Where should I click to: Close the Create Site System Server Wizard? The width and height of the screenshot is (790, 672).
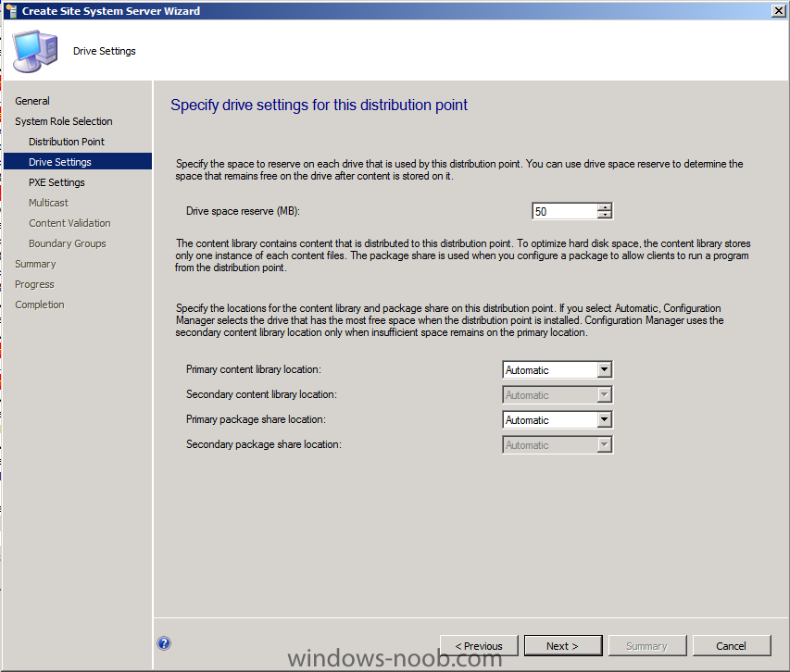[778, 10]
